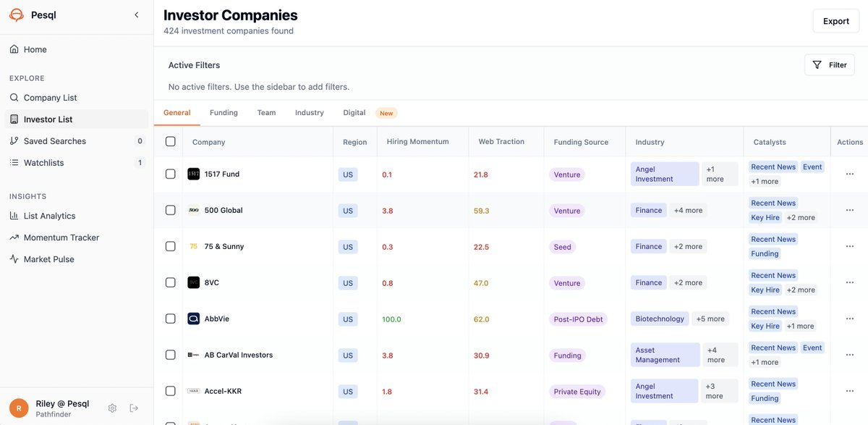This screenshot has width=868, height=425.
Task: Click Biotechnology industry tag
Action: [660, 319]
